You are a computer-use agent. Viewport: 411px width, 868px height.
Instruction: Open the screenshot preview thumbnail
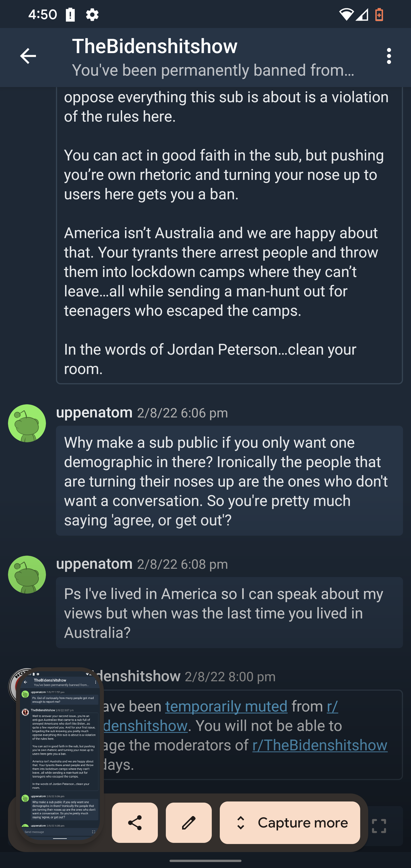click(60, 755)
